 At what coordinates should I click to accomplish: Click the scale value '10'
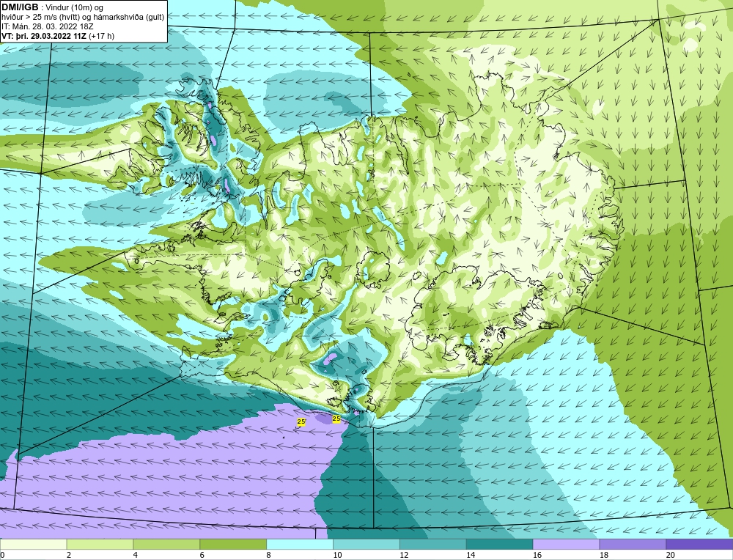coord(337,555)
